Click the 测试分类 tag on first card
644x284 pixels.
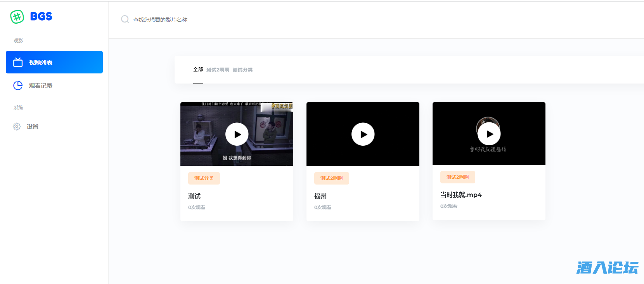(204, 178)
